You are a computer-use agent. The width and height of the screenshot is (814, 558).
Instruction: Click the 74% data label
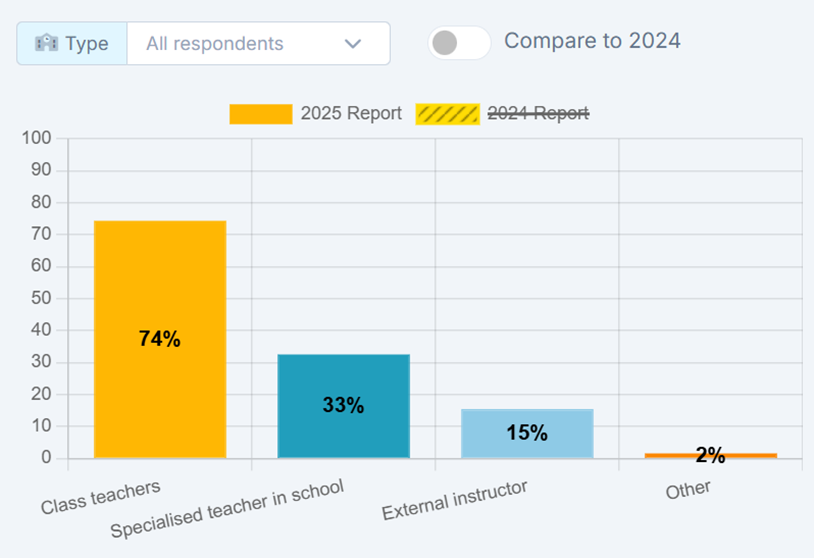[x=160, y=339]
